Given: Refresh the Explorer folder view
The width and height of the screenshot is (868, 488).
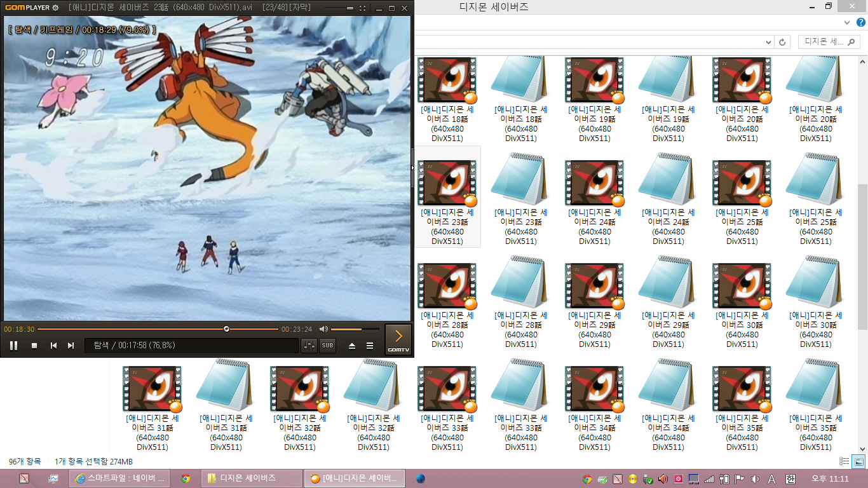Looking at the screenshot, I should [x=782, y=42].
